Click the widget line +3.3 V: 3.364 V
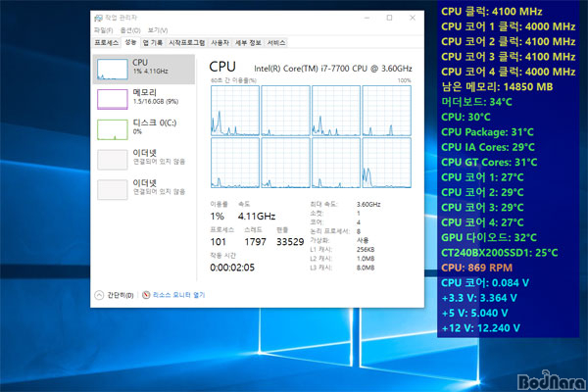Viewport: 588px width, 392px height. [479, 298]
